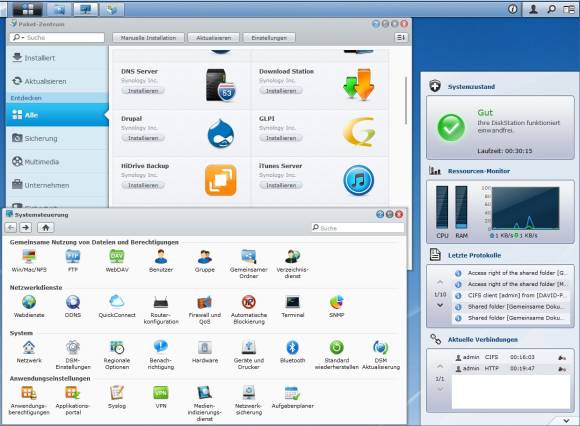Open the VPN icon
Image resolution: width=580 pixels, height=426 pixels.
pos(161,393)
